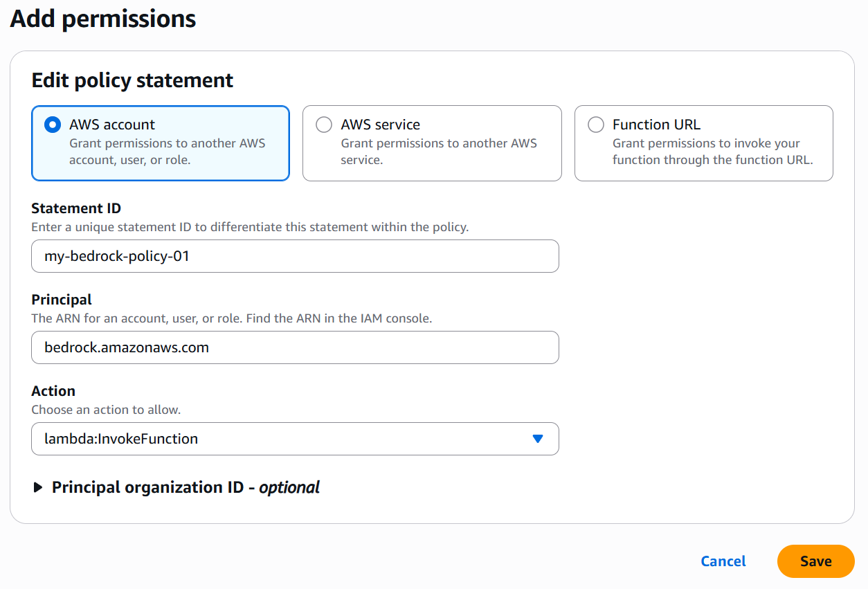The image size is (868, 589).
Task: Click the Principal field label
Action: point(62,300)
